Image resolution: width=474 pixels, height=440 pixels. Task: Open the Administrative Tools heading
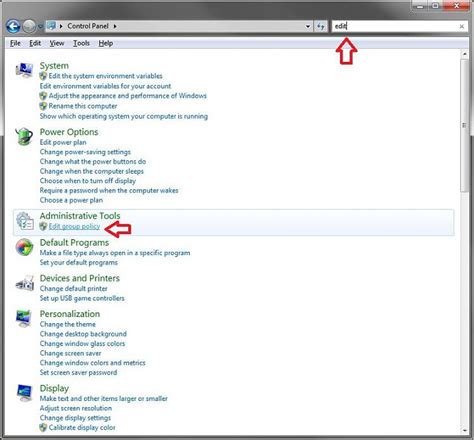point(80,216)
